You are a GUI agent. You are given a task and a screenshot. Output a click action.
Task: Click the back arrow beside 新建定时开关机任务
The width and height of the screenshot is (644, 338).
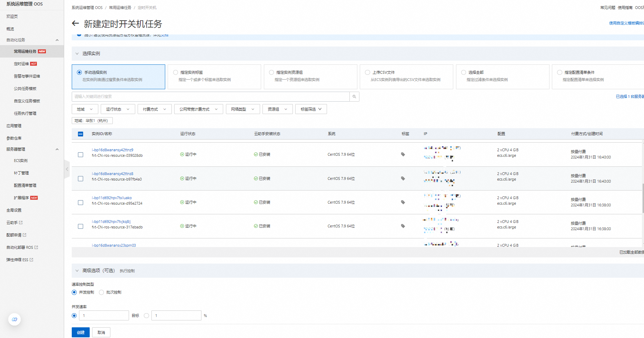tap(75, 23)
